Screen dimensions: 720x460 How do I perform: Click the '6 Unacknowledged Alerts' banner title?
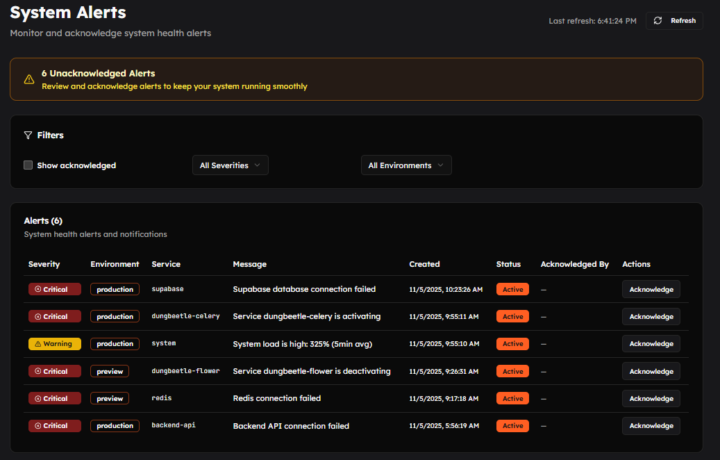point(98,73)
